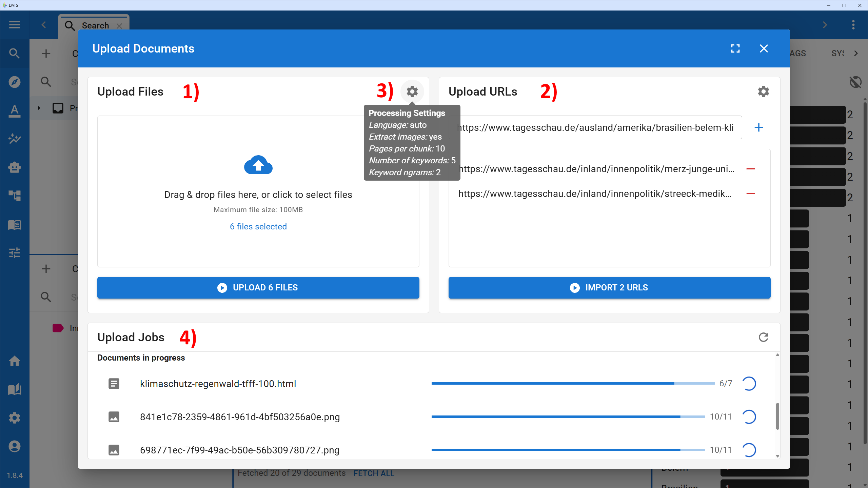Click the version 1.8.4 label
This screenshot has width=868, height=488.
pyautogui.click(x=15, y=475)
